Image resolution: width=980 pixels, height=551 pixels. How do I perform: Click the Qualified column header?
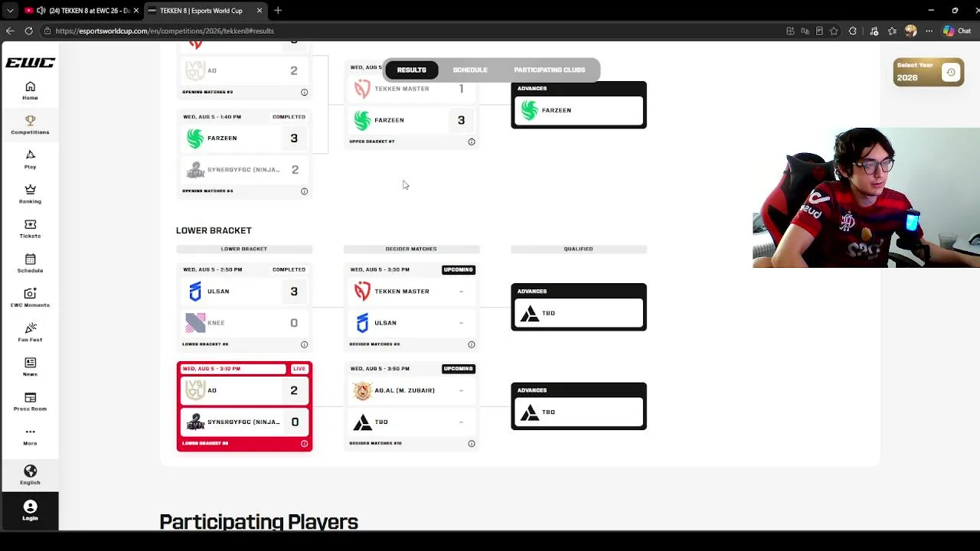[578, 249]
